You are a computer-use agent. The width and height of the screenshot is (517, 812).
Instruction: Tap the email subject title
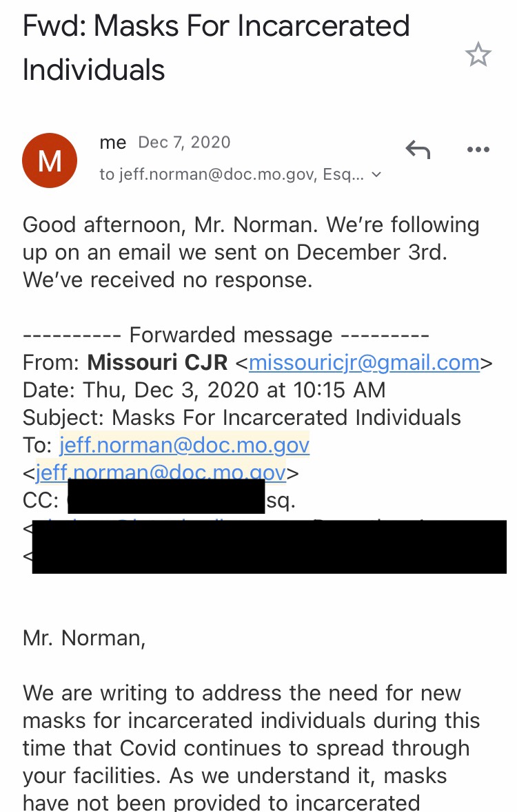coord(216,48)
